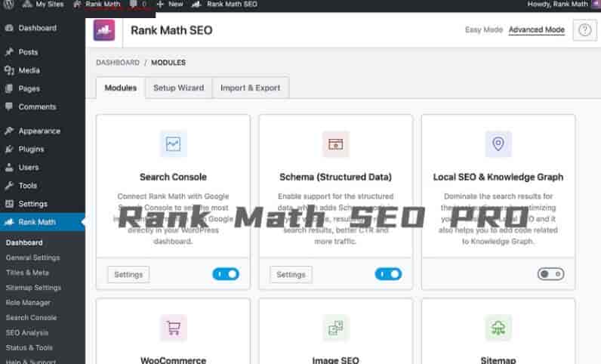Image resolution: width=601 pixels, height=364 pixels.
Task: Click the Pages icon in sidebar
Action: (9, 88)
